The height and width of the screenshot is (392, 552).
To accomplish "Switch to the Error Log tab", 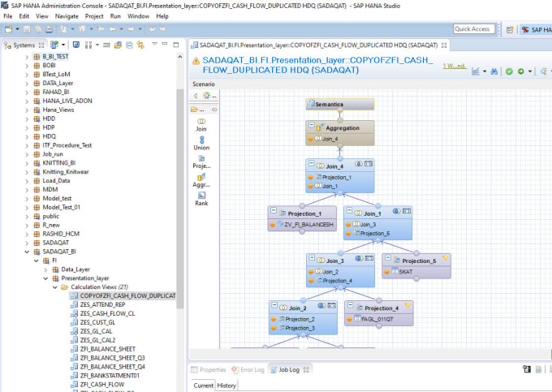I will pos(248,369).
